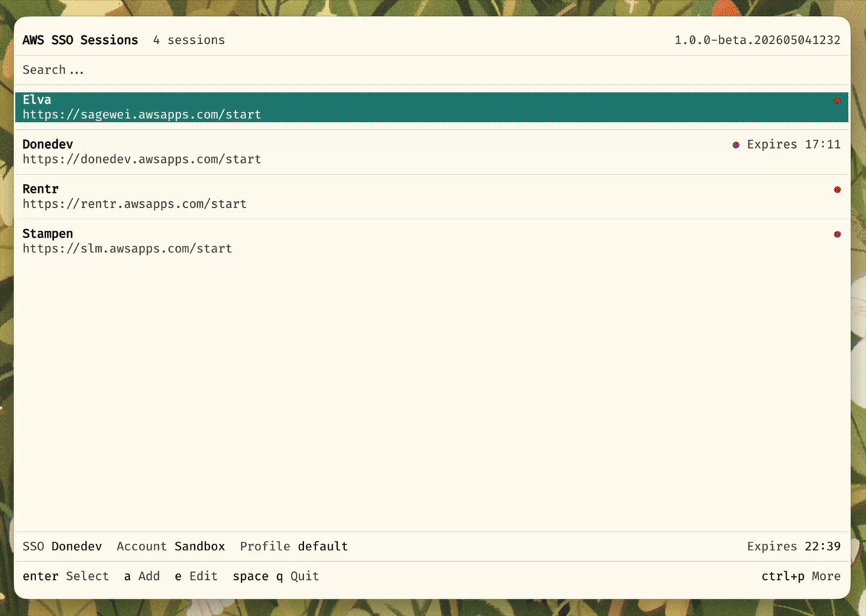Click the e Edit shortcut hint
Screen dimensions: 866x616
[x=196, y=576]
